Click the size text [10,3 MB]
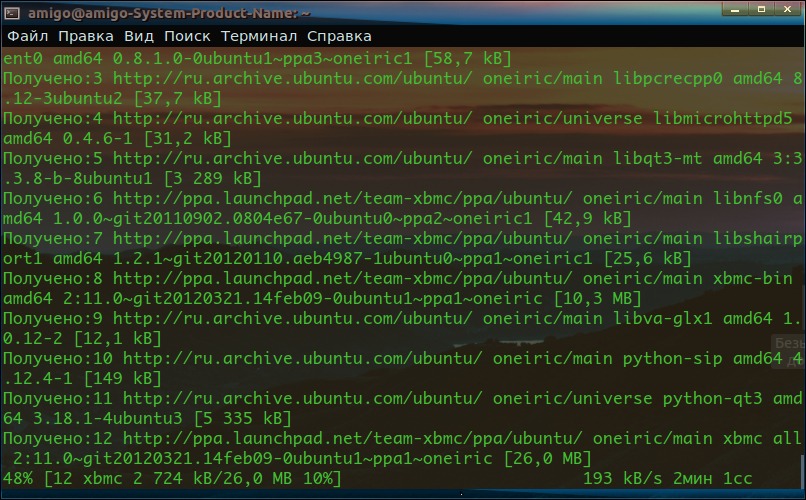This screenshot has width=806, height=500. (x=597, y=299)
